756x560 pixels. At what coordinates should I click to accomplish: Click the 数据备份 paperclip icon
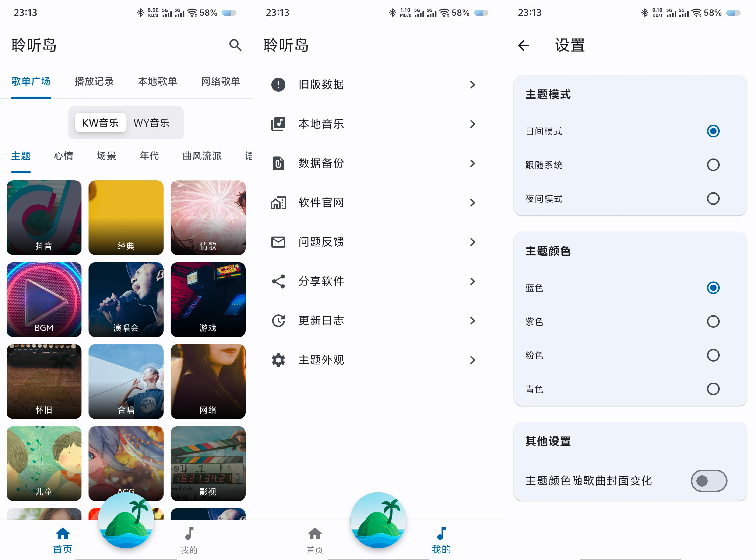pyautogui.click(x=278, y=163)
